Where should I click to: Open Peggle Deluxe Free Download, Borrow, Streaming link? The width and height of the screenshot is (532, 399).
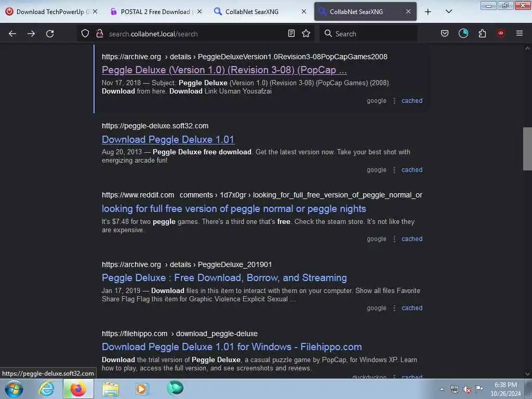click(224, 278)
